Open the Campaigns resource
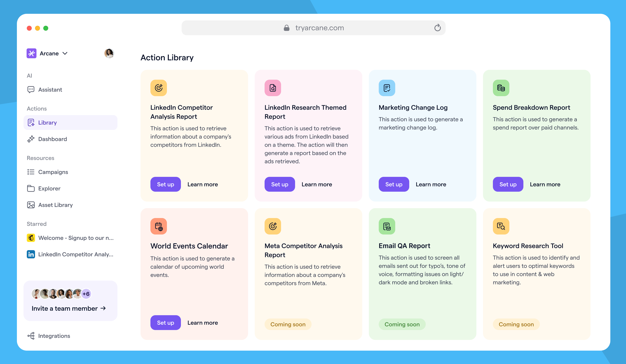 tap(53, 172)
